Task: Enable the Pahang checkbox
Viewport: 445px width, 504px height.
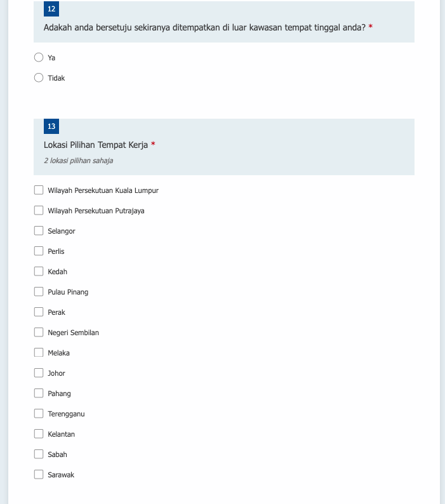Action: [39, 393]
